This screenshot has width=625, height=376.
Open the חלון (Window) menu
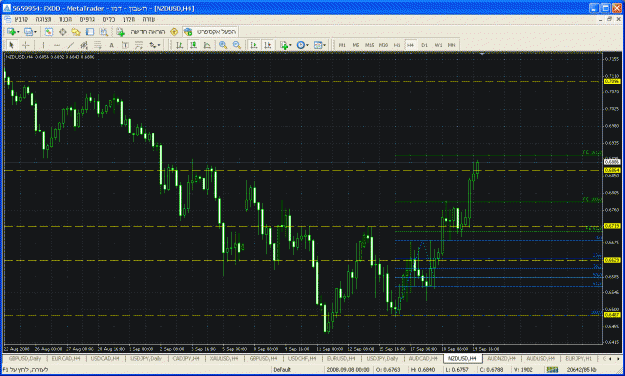click(x=129, y=20)
